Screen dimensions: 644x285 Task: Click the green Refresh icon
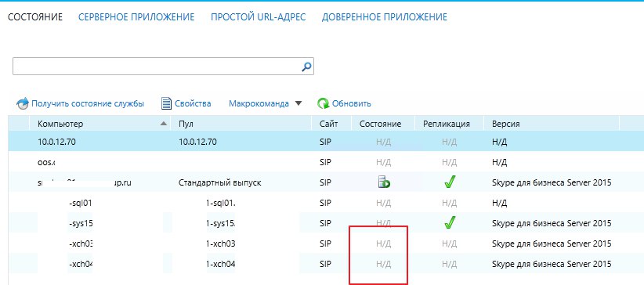(324, 103)
